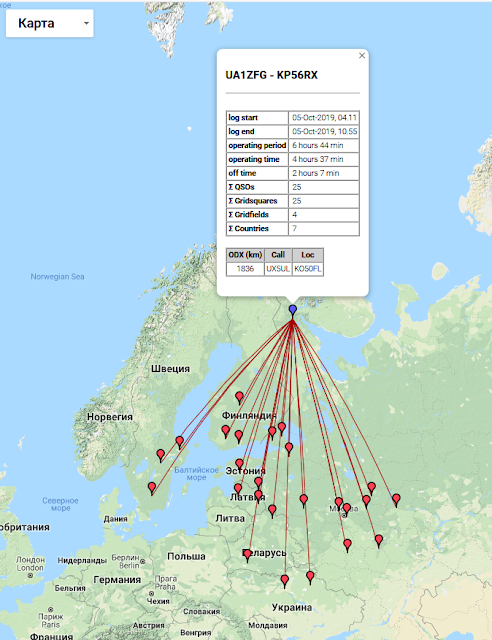This screenshot has width=492, height=640.
Task: Select the southernmost red marker in Sweden
Action: point(152,488)
